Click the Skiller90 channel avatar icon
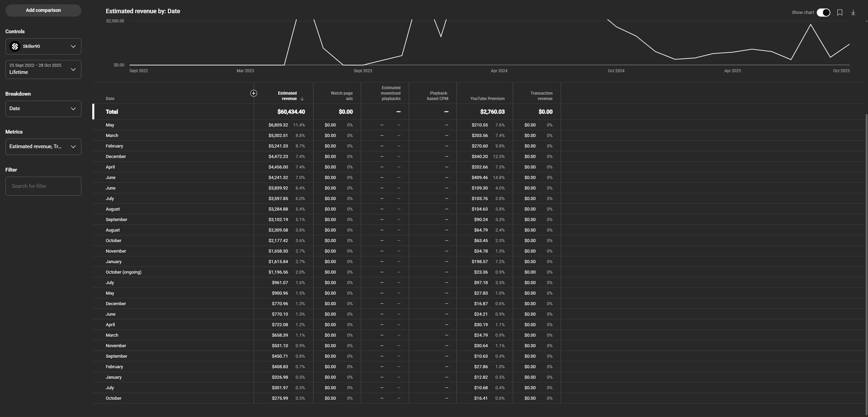The width and height of the screenshot is (868, 417). pyautogui.click(x=15, y=46)
